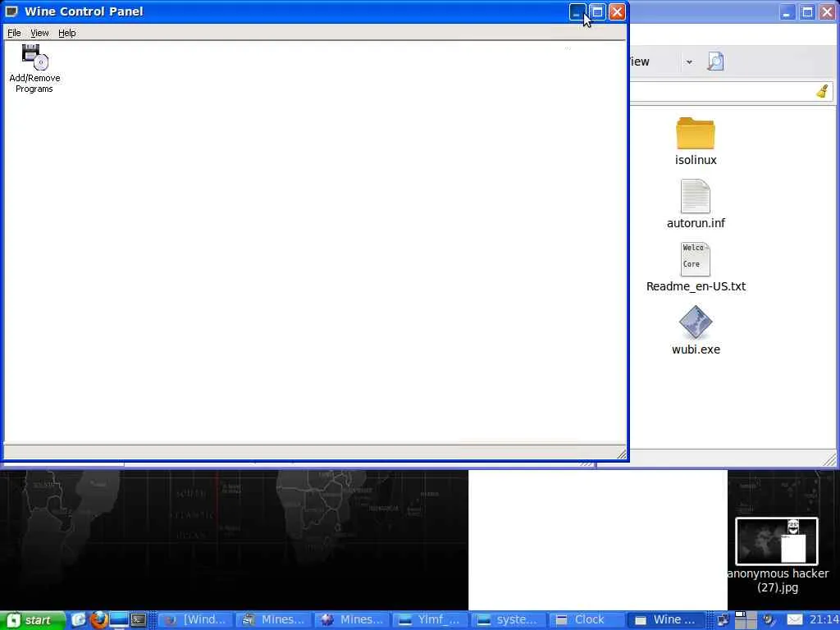Click the workspace switcher pager in the tray
The image size is (840, 630).
745,620
